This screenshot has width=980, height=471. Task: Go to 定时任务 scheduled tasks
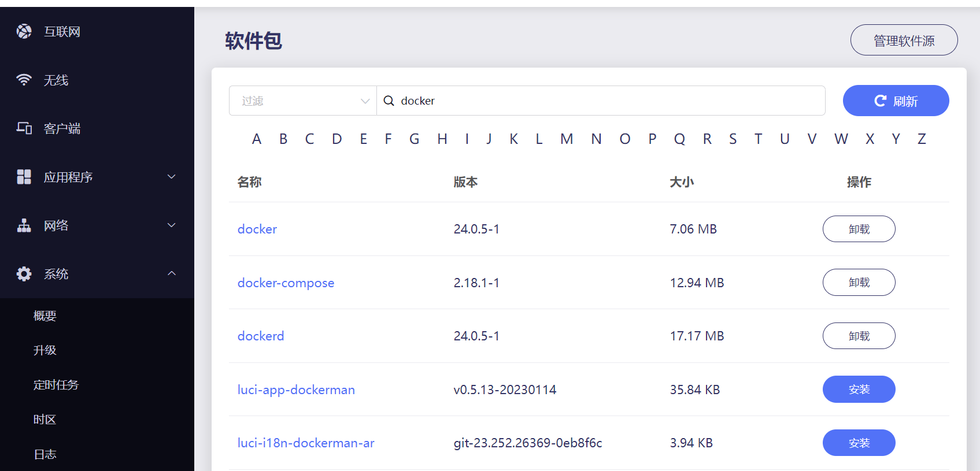pos(56,385)
